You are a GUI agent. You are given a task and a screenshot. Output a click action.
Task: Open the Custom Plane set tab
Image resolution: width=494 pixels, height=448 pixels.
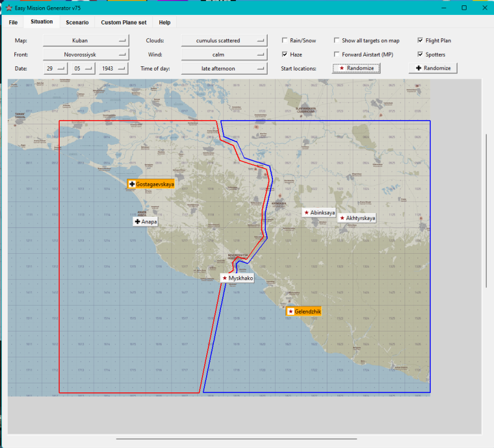tap(123, 23)
